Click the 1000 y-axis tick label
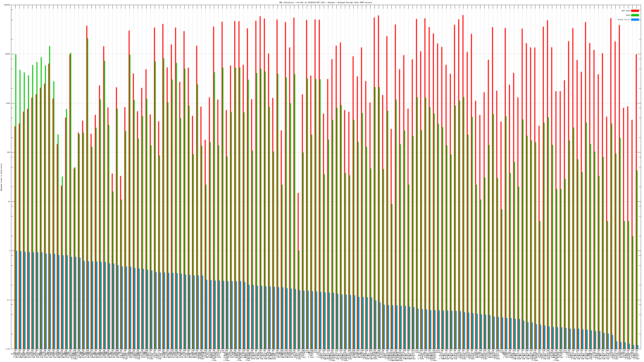The image size is (644, 362). tap(8, 103)
